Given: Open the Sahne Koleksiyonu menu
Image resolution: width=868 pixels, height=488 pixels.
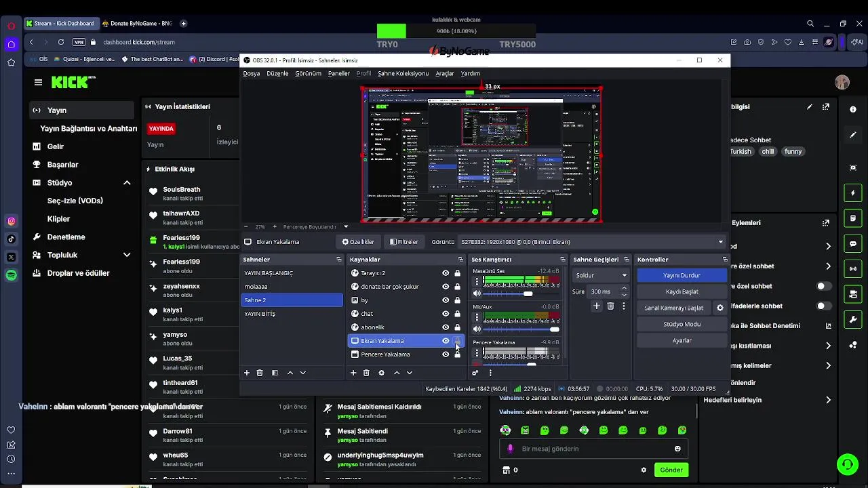Looking at the screenshot, I should tap(403, 73).
